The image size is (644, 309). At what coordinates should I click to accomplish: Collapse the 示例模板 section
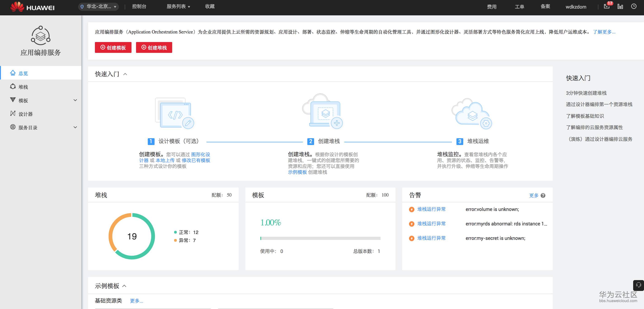[124, 286]
